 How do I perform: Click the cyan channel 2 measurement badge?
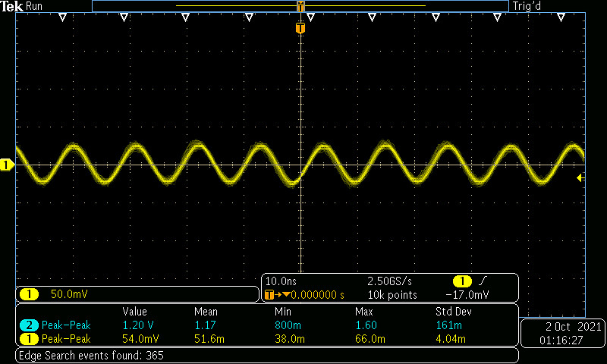click(x=29, y=325)
